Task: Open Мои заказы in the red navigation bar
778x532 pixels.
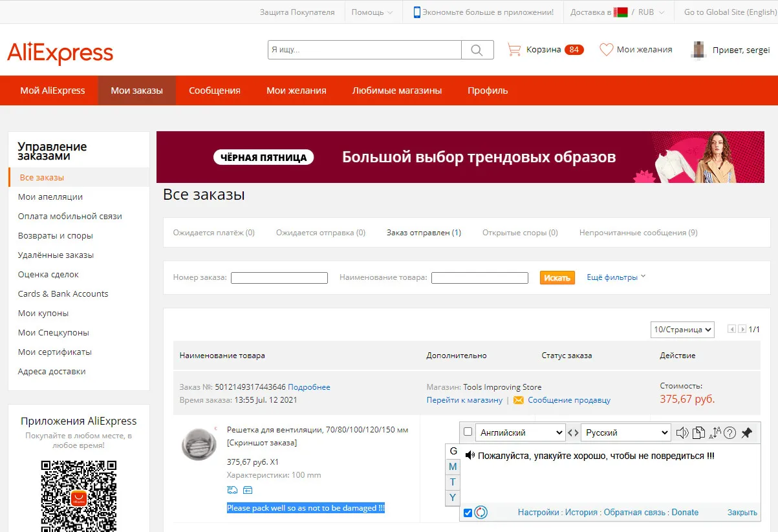Action: [x=136, y=90]
